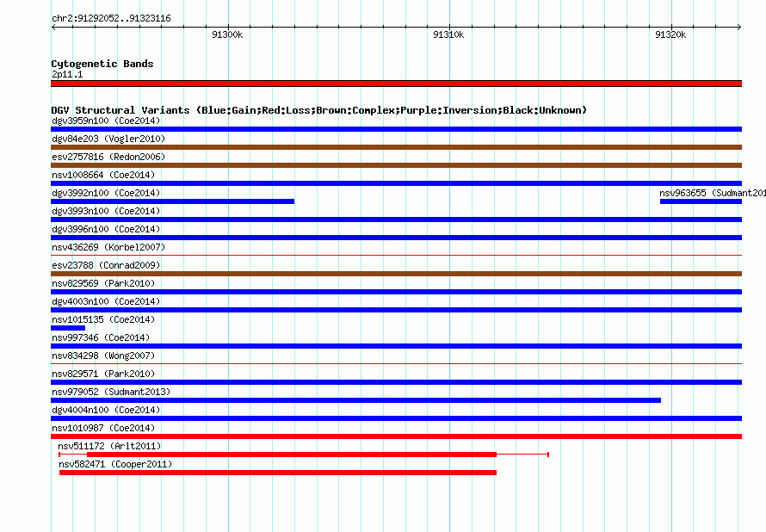
Task: Click the nsv1015135 (Coe2014) label
Action: (x=103, y=319)
